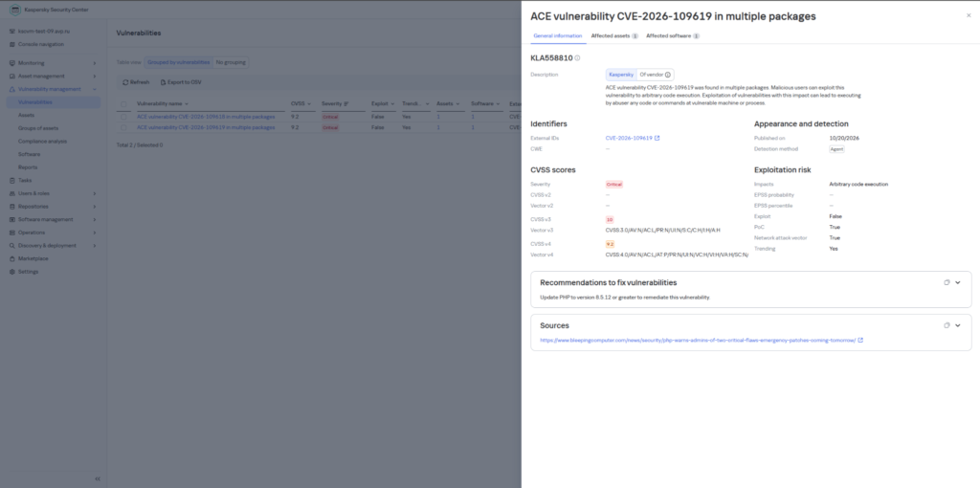Screen dimensions: 980x488
Task: Collapse the Sources section
Action: 957,325
